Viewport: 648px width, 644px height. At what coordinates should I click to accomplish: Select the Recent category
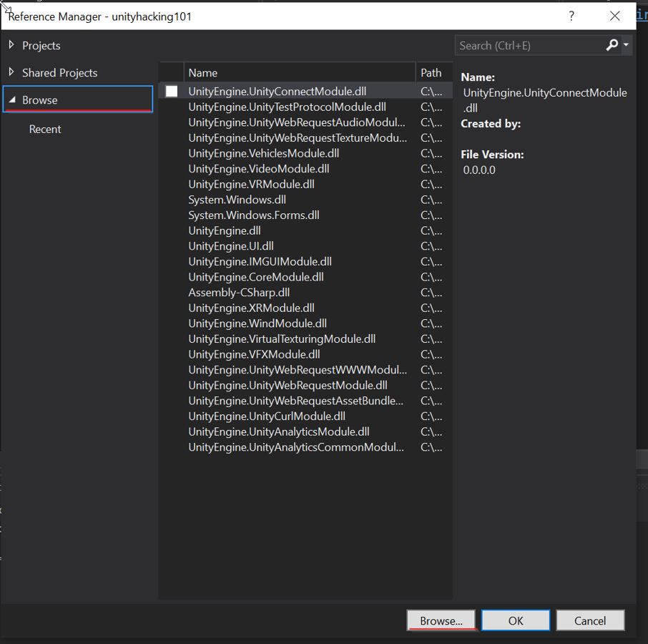pos(45,130)
